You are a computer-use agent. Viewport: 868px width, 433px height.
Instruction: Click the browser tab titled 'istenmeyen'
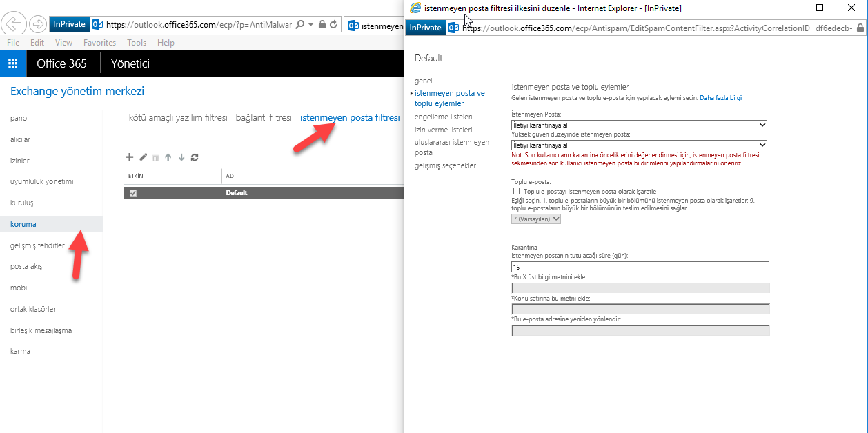(x=375, y=26)
